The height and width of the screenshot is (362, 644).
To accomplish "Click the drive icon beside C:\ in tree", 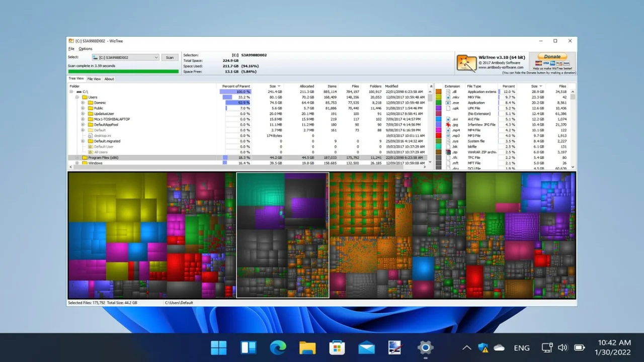I will tap(79, 92).
